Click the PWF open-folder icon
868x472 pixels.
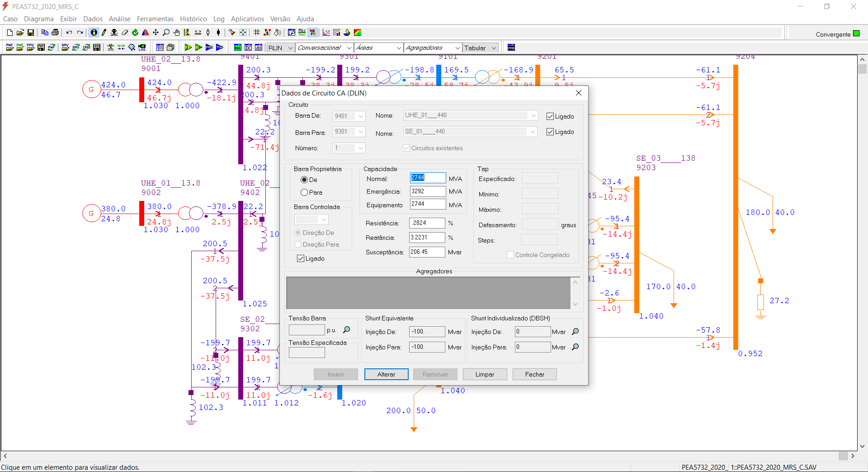pyautogui.click(x=9, y=48)
